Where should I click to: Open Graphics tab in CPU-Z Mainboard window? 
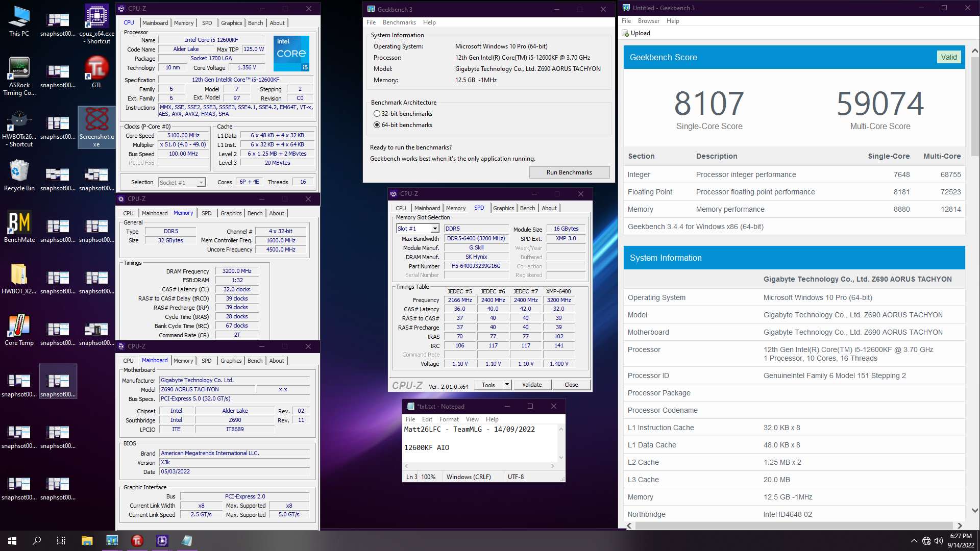[x=231, y=361]
